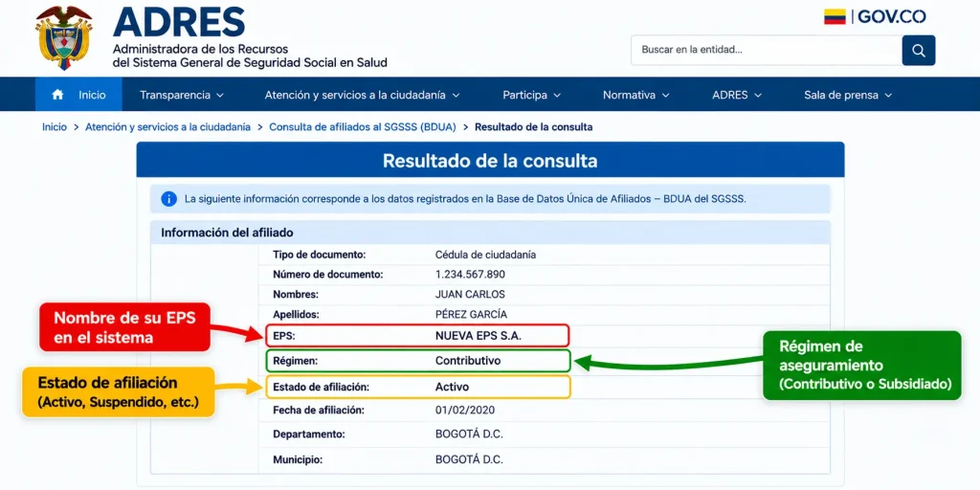Image resolution: width=980 pixels, height=490 pixels.
Task: Click the Régimen value 'Contributivo'
Action: pyautogui.click(x=468, y=361)
